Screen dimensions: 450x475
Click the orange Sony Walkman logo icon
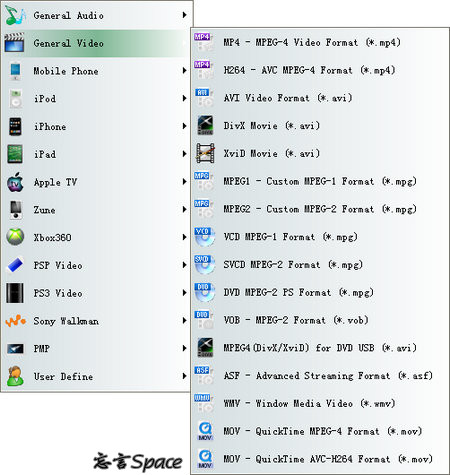click(15, 321)
